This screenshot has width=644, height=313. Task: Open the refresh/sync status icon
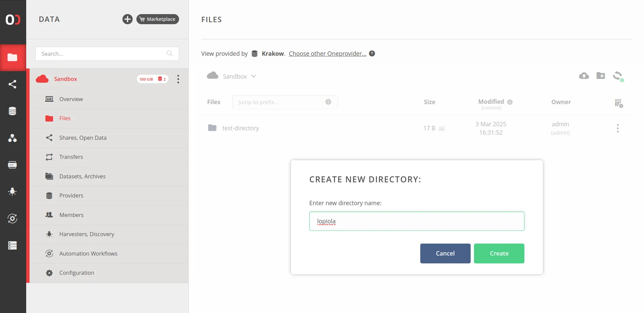[x=618, y=76]
